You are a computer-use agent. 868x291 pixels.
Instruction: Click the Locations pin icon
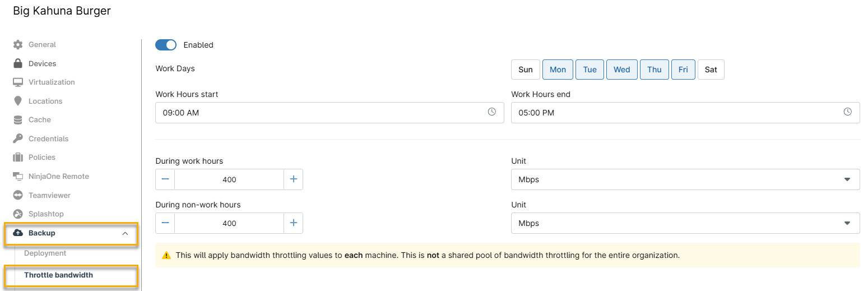pyautogui.click(x=18, y=101)
